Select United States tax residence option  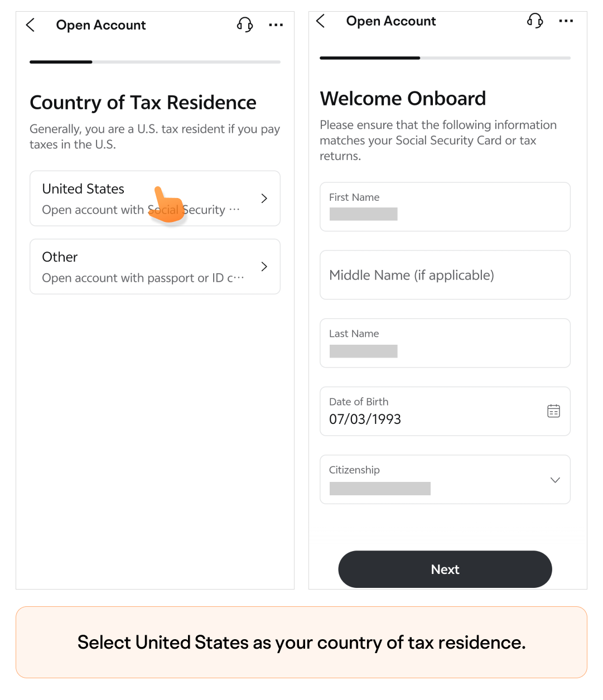point(155,199)
